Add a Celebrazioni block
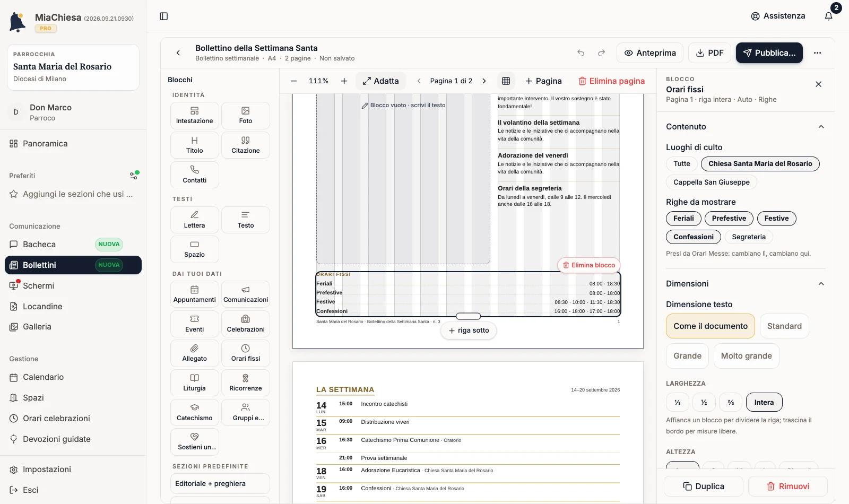 tap(246, 324)
